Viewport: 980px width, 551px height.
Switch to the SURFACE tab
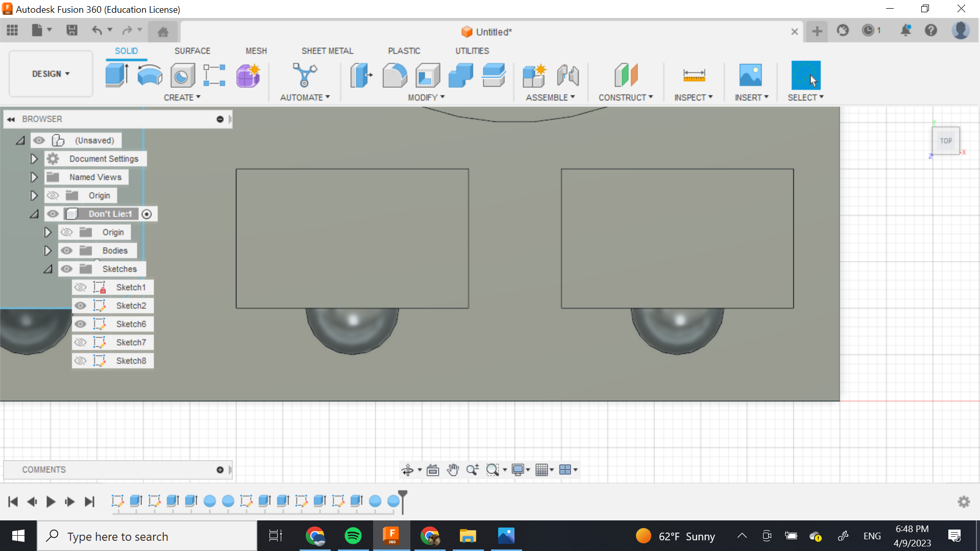coord(192,51)
